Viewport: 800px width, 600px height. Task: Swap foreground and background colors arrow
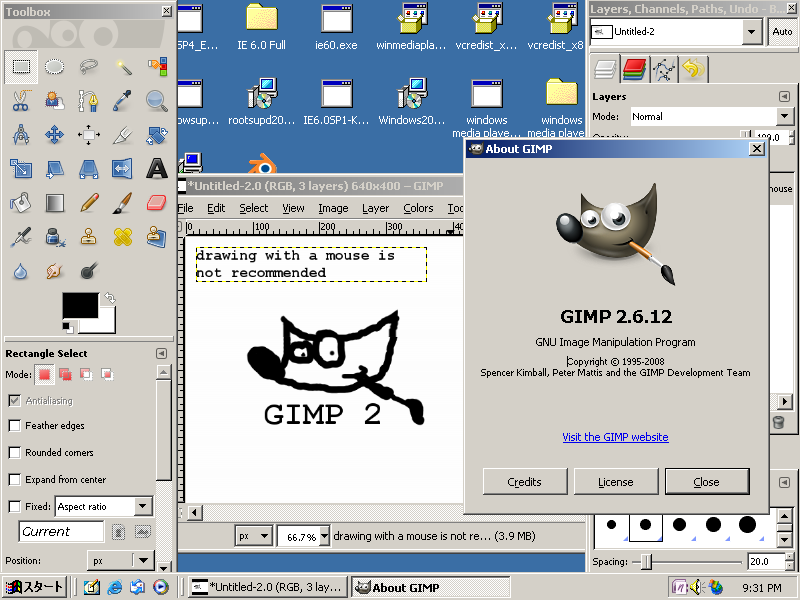[110, 297]
